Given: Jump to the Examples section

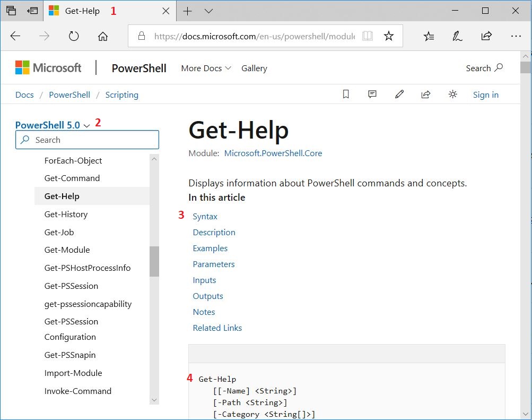Looking at the screenshot, I should [x=210, y=248].
